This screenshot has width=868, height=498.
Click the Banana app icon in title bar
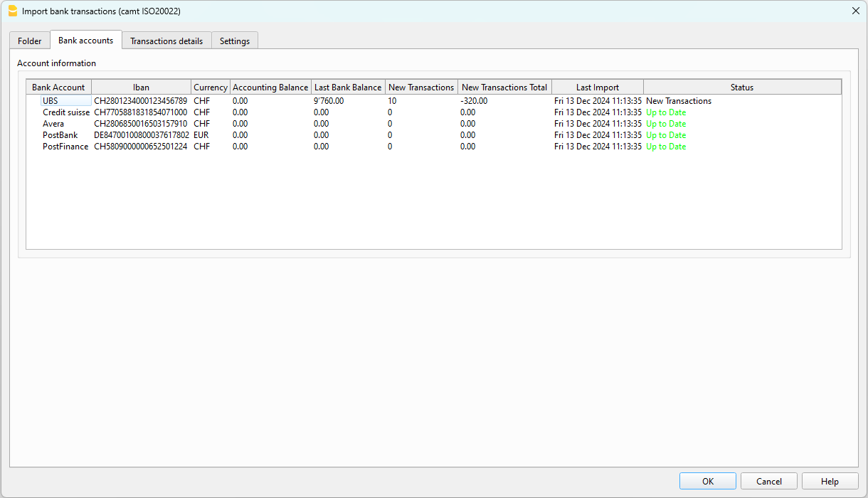tap(12, 11)
